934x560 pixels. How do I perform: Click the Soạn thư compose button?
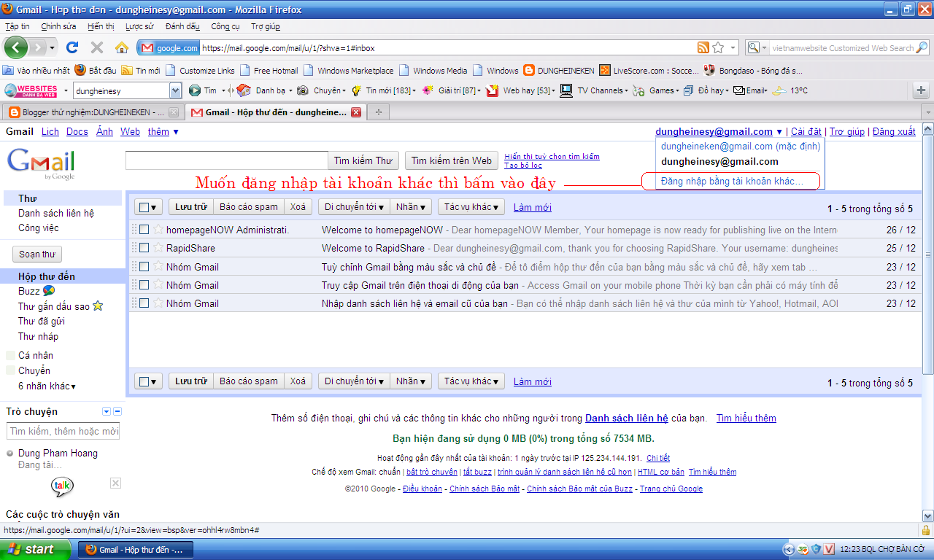pyautogui.click(x=37, y=254)
